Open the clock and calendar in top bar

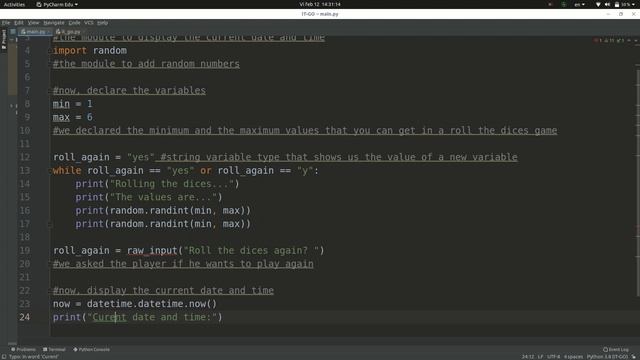click(320, 4)
